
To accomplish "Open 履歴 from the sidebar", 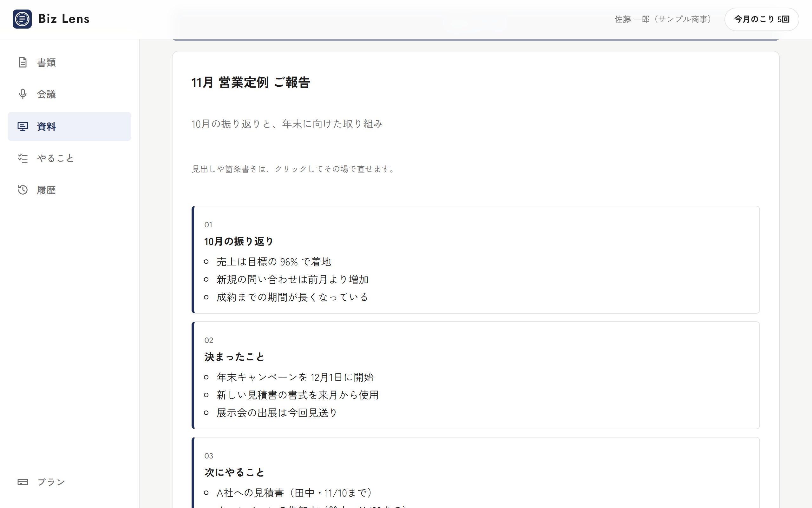I will (x=69, y=190).
